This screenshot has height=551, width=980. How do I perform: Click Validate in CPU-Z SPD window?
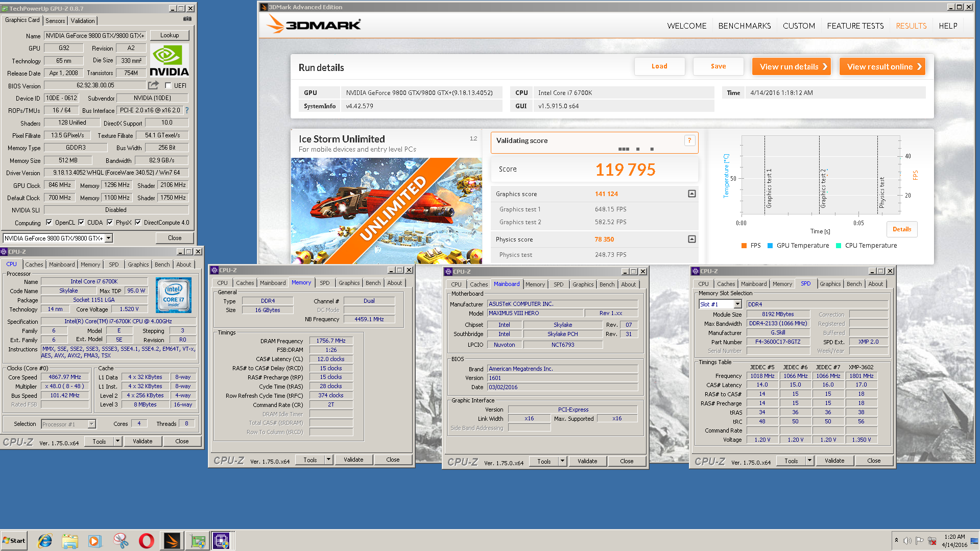(x=834, y=461)
